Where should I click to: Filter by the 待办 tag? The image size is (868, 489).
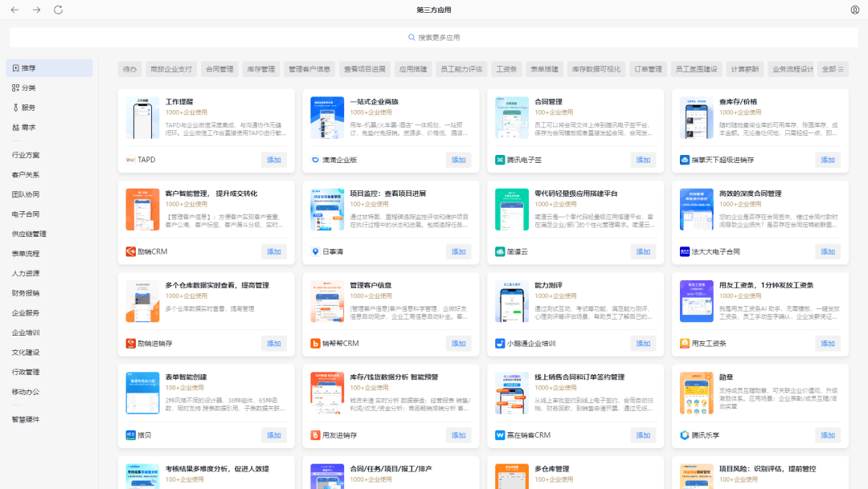pyautogui.click(x=129, y=69)
